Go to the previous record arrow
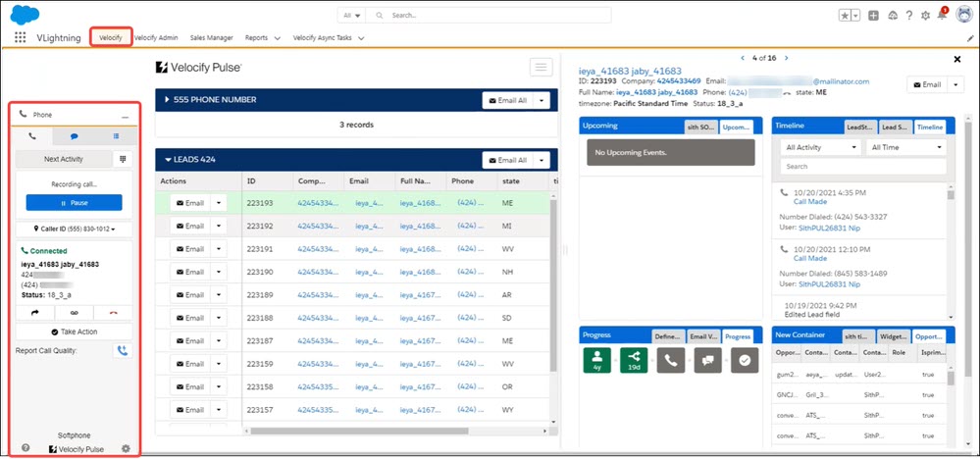Image resolution: width=980 pixels, height=459 pixels. (x=743, y=58)
